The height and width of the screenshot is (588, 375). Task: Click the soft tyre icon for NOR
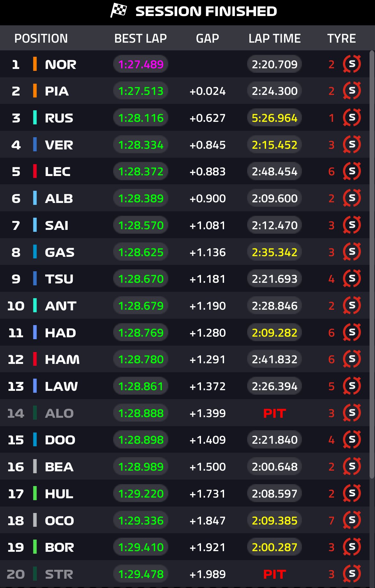[352, 64]
